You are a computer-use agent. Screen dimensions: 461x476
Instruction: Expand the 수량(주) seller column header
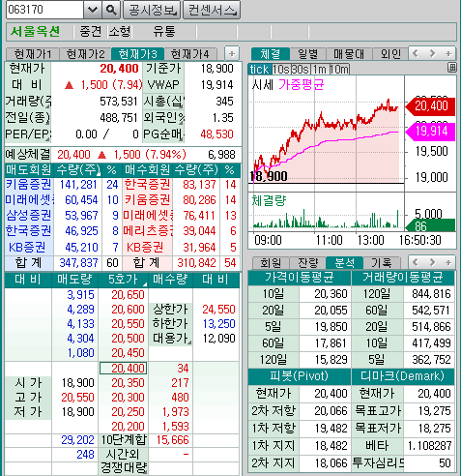pyautogui.click(x=99, y=174)
